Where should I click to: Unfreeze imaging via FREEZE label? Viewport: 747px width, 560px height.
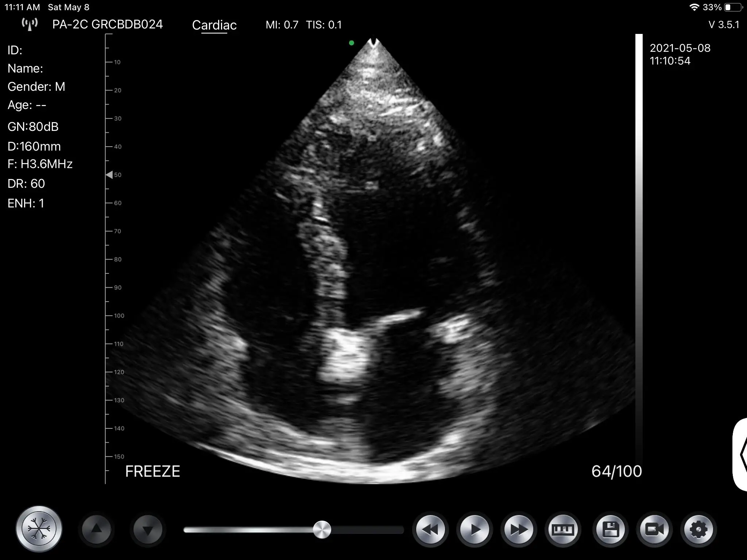pyautogui.click(x=153, y=471)
